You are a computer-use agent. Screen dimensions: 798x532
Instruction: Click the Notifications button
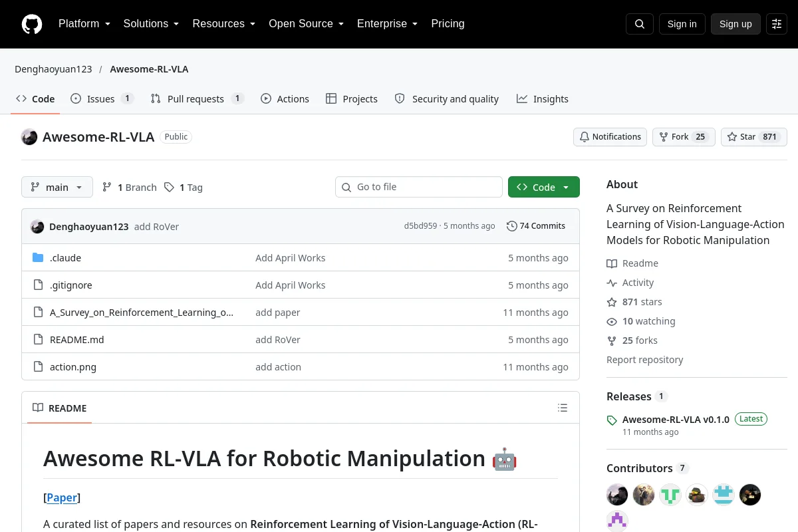[x=610, y=137]
